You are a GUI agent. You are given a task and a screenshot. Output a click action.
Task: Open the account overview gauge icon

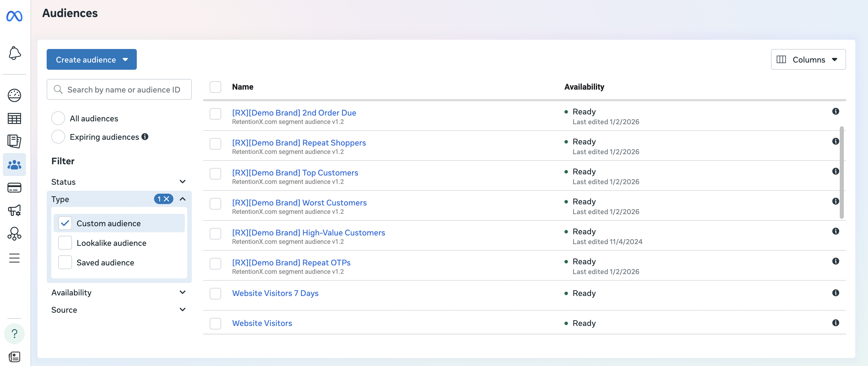(14, 95)
